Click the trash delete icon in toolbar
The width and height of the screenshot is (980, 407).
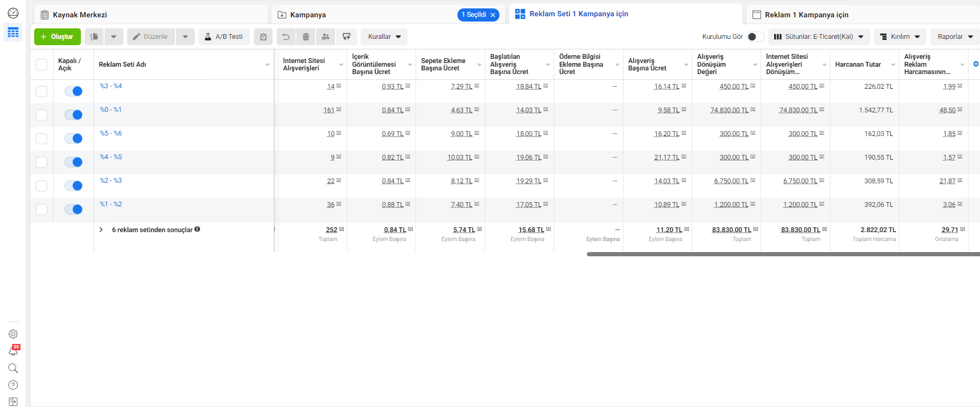click(x=306, y=37)
